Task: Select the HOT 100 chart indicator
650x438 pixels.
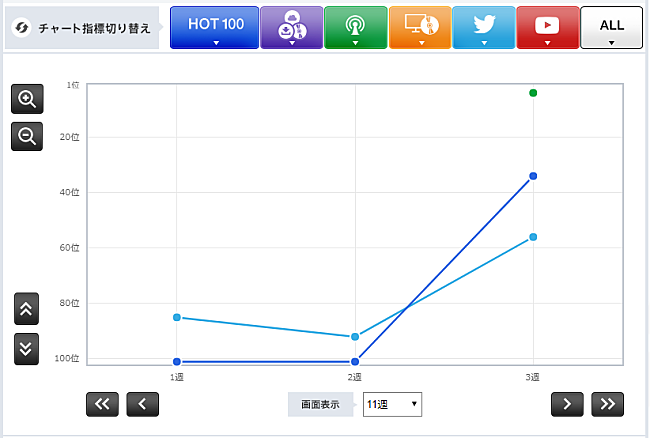Action: tap(215, 27)
